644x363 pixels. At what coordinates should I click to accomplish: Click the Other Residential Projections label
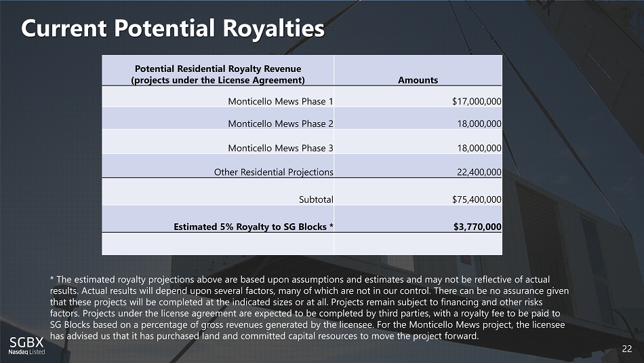pyautogui.click(x=273, y=172)
